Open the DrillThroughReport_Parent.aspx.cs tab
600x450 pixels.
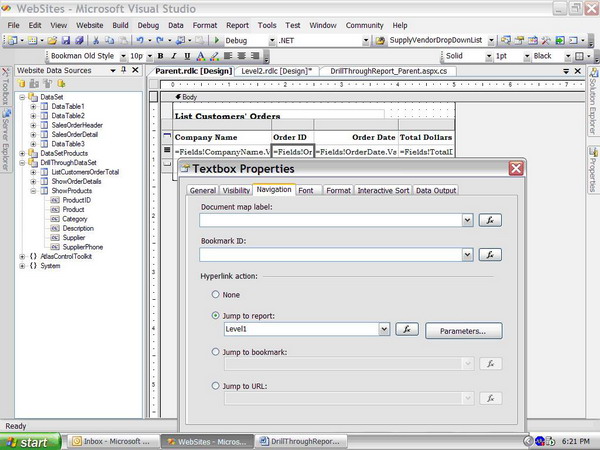tap(388, 71)
